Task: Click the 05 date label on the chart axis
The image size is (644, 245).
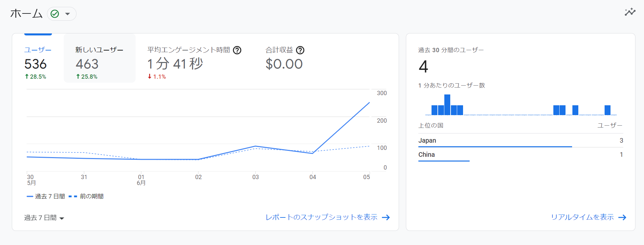Action: pos(366,177)
